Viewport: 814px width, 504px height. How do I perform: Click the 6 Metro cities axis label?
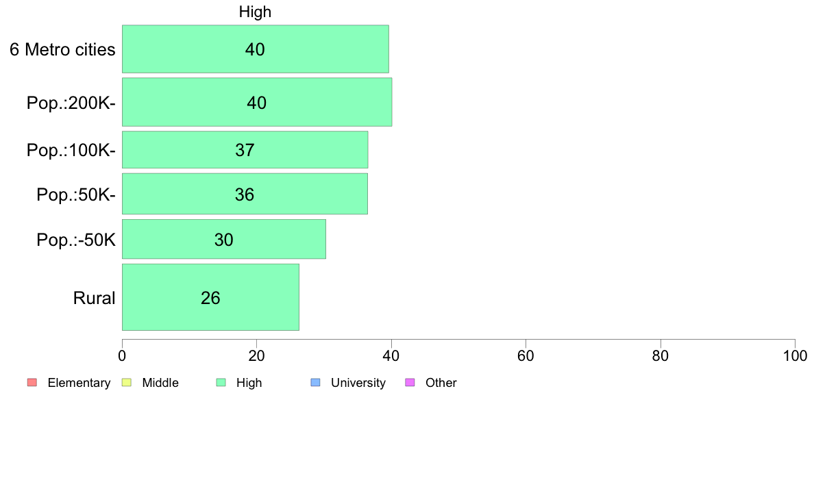tap(62, 49)
